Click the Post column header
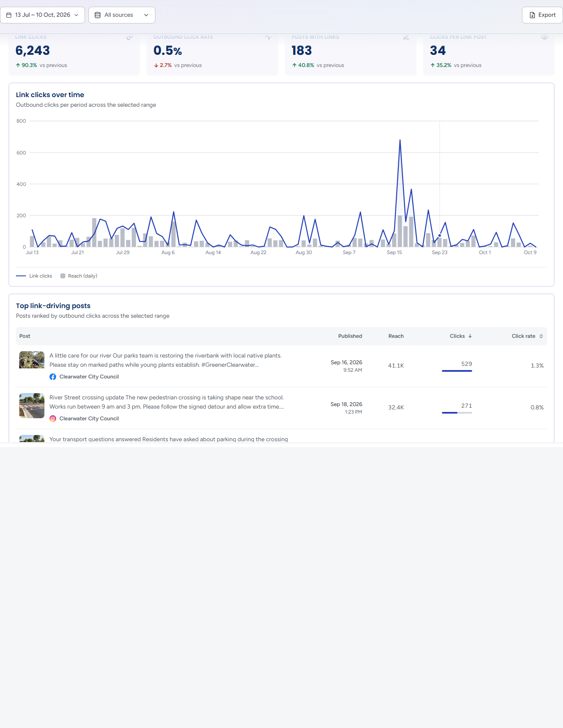563x728 pixels. point(25,336)
